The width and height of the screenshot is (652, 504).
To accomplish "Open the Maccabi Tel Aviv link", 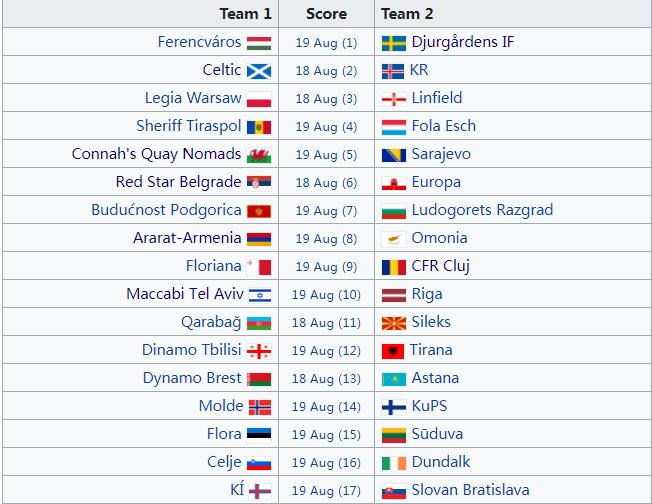I will tap(185, 294).
